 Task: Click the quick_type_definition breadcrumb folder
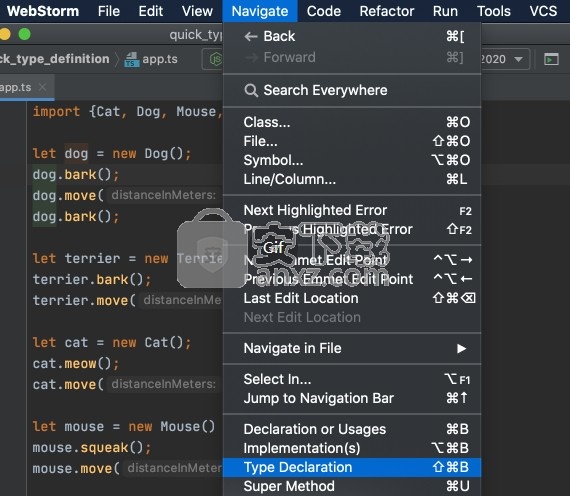point(55,59)
